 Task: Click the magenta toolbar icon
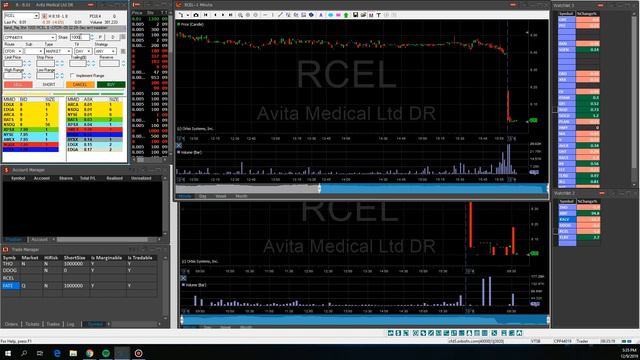[x=338, y=15]
